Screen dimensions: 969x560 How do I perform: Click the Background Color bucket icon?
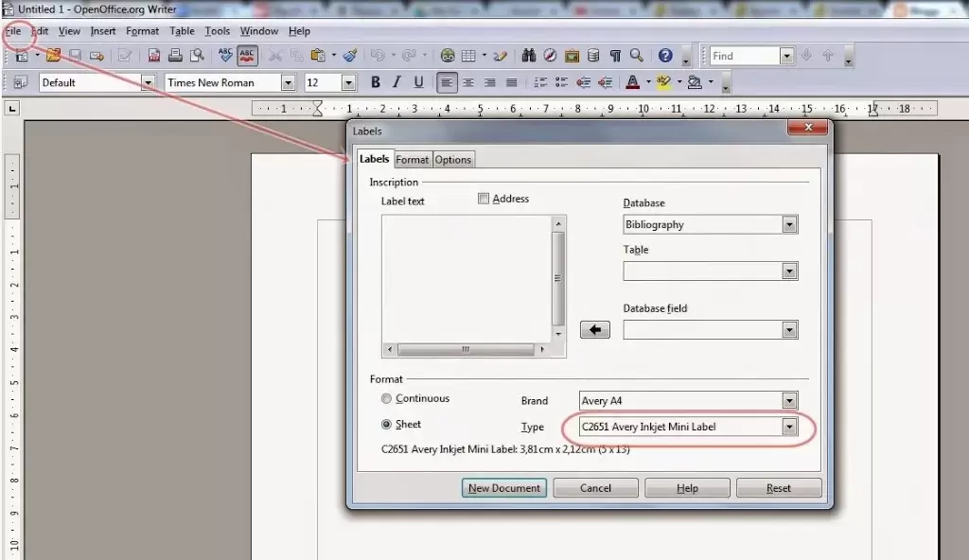(x=695, y=82)
